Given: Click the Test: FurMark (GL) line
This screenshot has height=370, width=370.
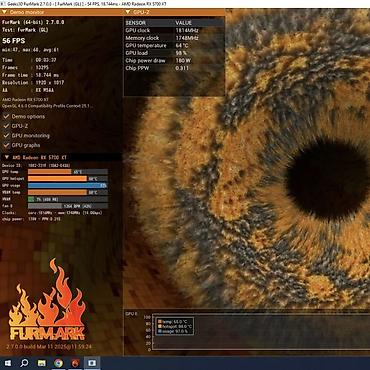Looking at the screenshot, I should [25, 30].
